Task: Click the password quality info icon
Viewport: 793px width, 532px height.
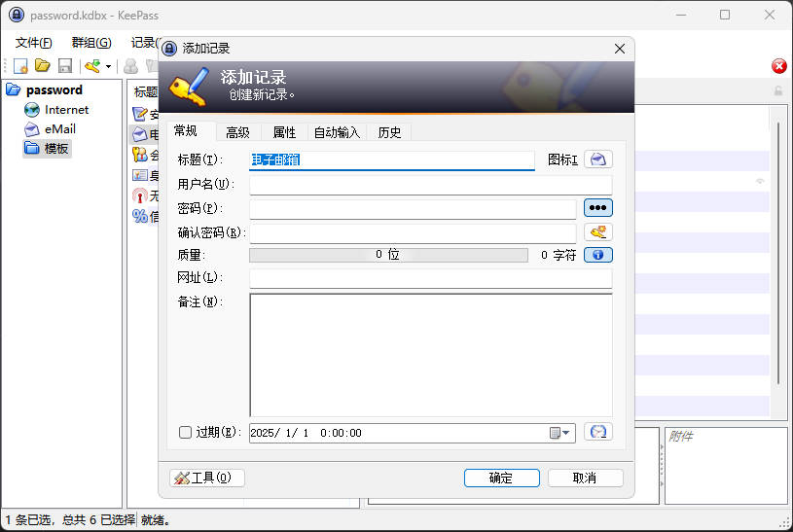Action: (597, 255)
